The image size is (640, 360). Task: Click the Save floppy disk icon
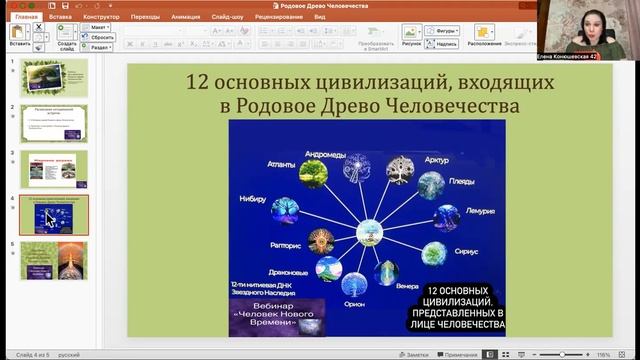[65, 6]
